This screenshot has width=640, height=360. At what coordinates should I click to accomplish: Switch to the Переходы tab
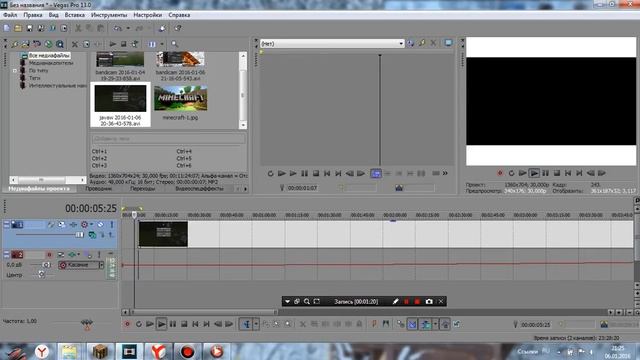(x=142, y=189)
